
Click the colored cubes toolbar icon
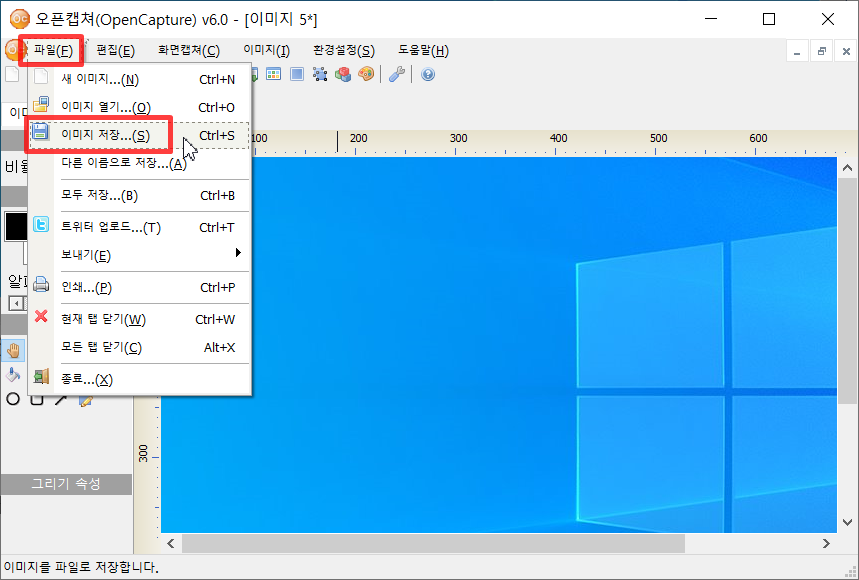(343, 74)
